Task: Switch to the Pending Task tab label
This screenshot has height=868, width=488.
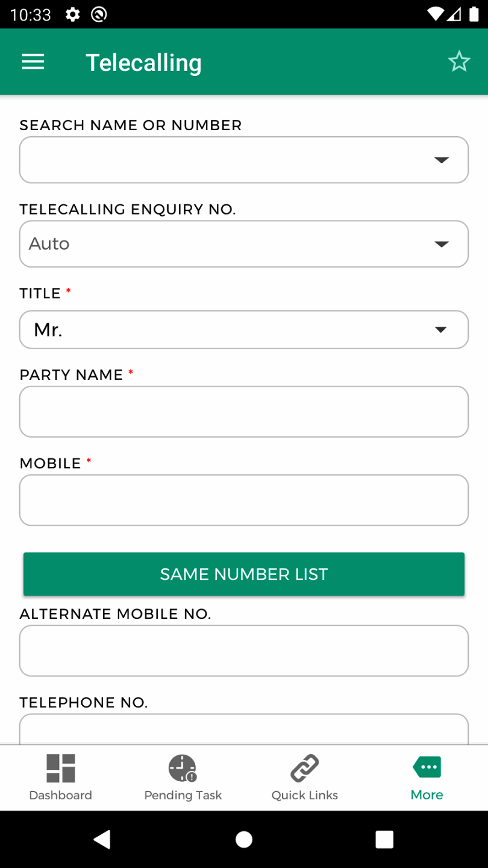Action: tap(183, 795)
